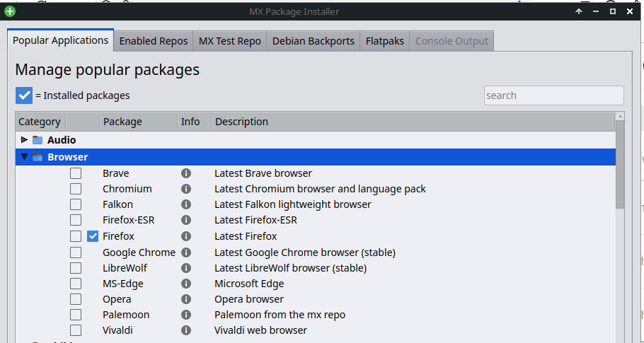Screen dimensions: 644x343
Task: Switch to Popular Applications tab
Action: click(x=60, y=40)
